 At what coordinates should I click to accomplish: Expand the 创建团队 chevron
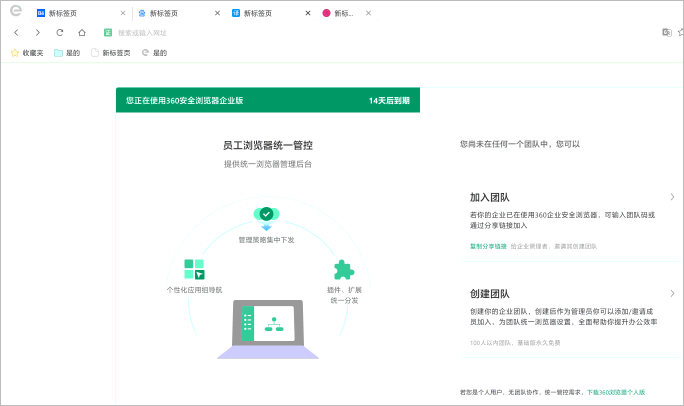pyautogui.click(x=672, y=293)
